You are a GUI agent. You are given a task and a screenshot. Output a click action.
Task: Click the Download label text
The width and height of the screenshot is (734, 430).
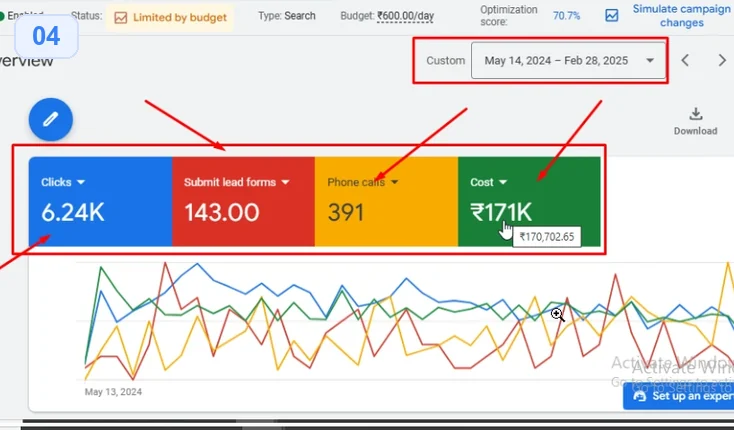[696, 131]
